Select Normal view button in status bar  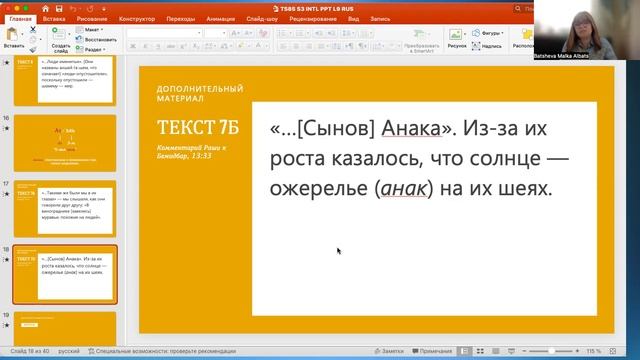(x=464, y=351)
